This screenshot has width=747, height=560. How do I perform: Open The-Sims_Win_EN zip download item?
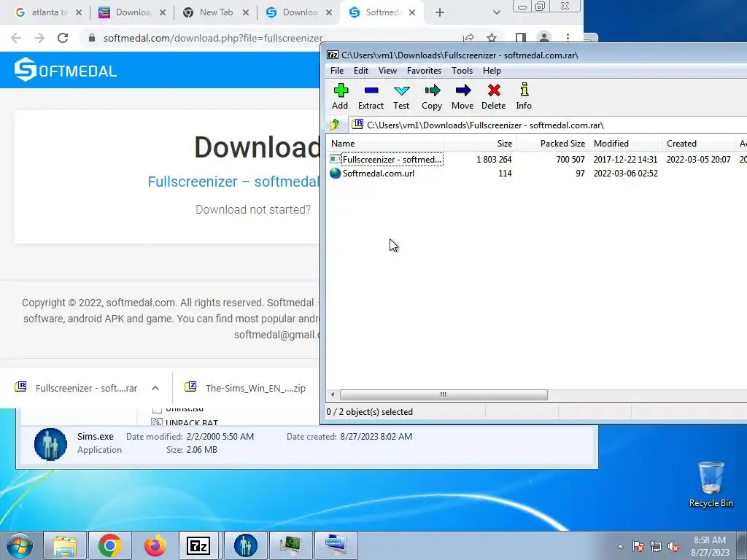[245, 388]
